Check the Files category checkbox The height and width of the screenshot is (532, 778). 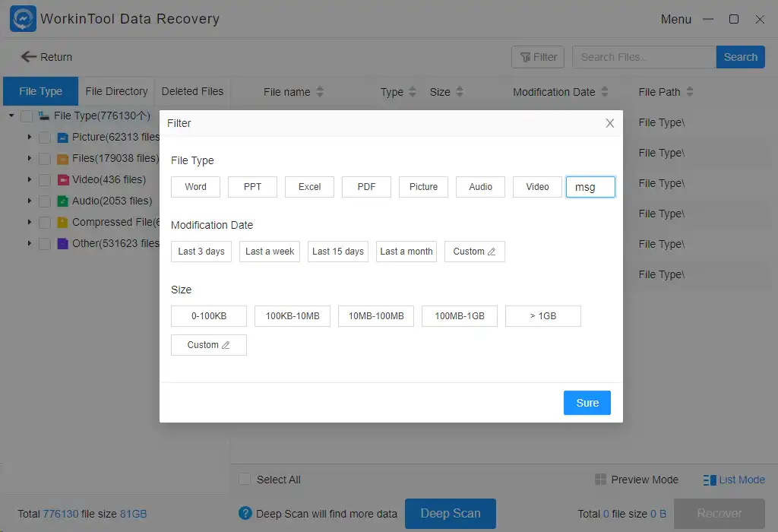[x=45, y=159]
